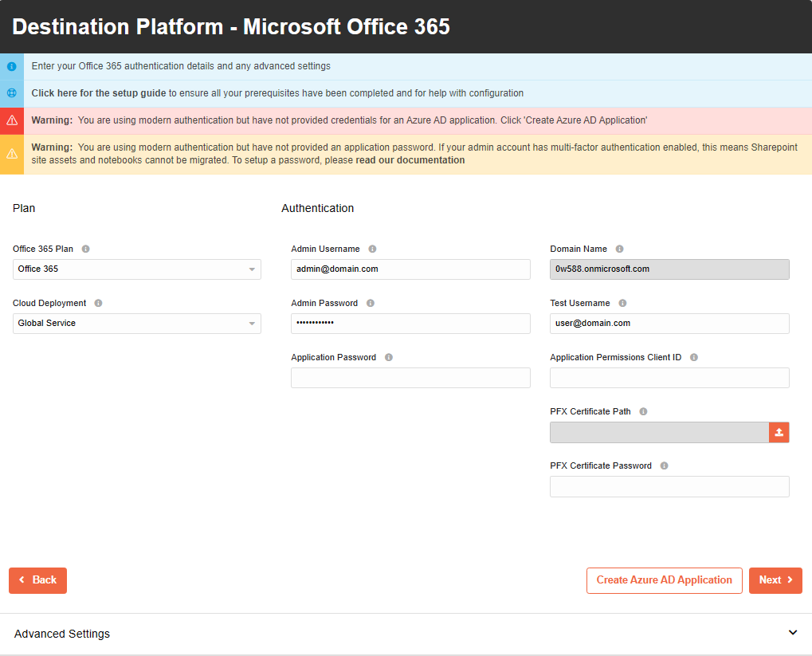Click the Advanced Settings heading text
The width and height of the screenshot is (812, 656).
click(62, 634)
